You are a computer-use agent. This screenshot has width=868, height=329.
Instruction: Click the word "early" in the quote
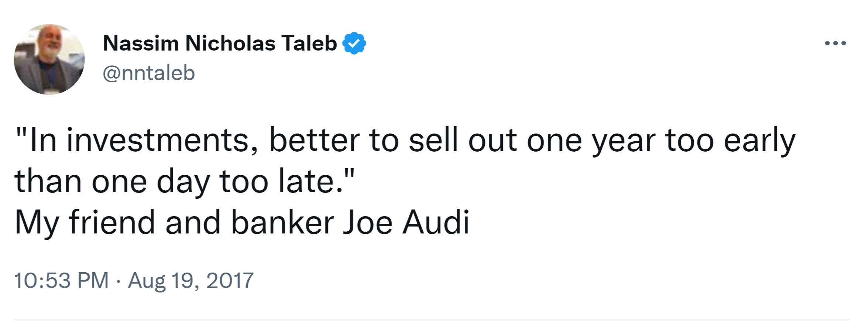(759, 141)
